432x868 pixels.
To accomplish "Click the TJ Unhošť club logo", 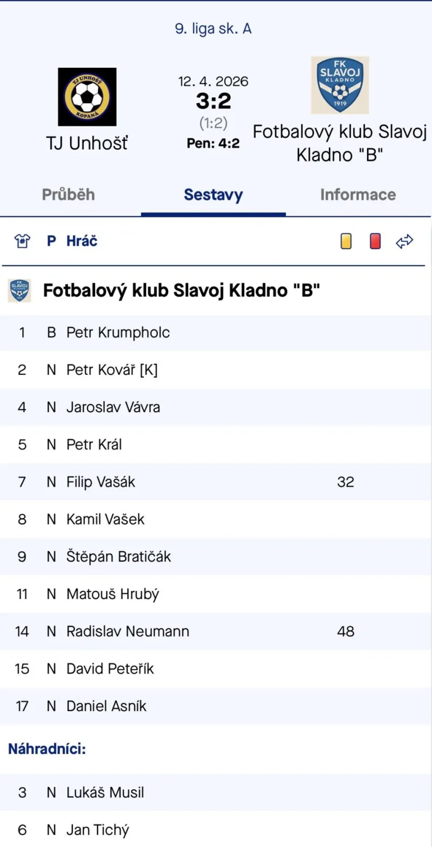I will pos(87,97).
